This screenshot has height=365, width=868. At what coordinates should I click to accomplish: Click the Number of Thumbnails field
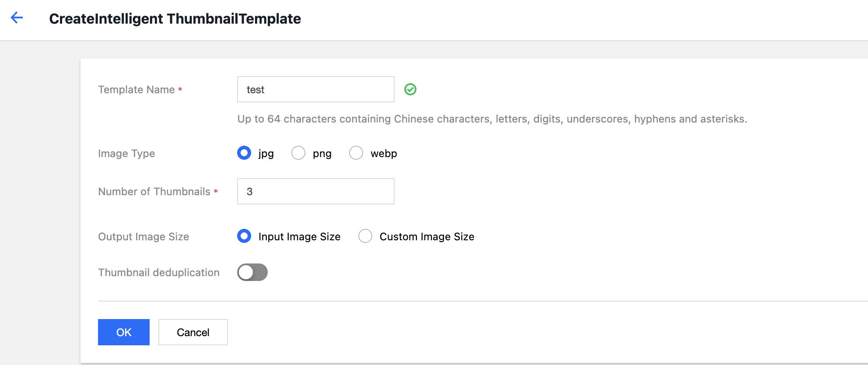click(x=315, y=191)
